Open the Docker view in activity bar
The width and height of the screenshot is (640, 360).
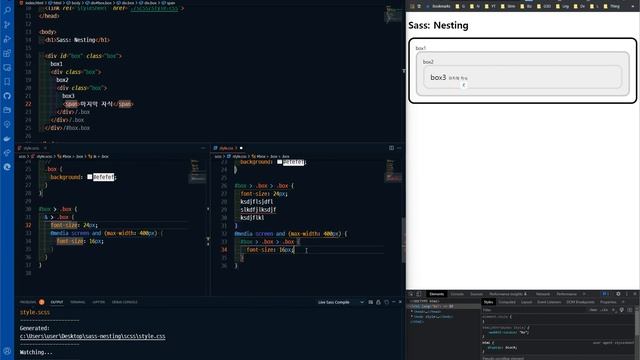tap(7, 139)
